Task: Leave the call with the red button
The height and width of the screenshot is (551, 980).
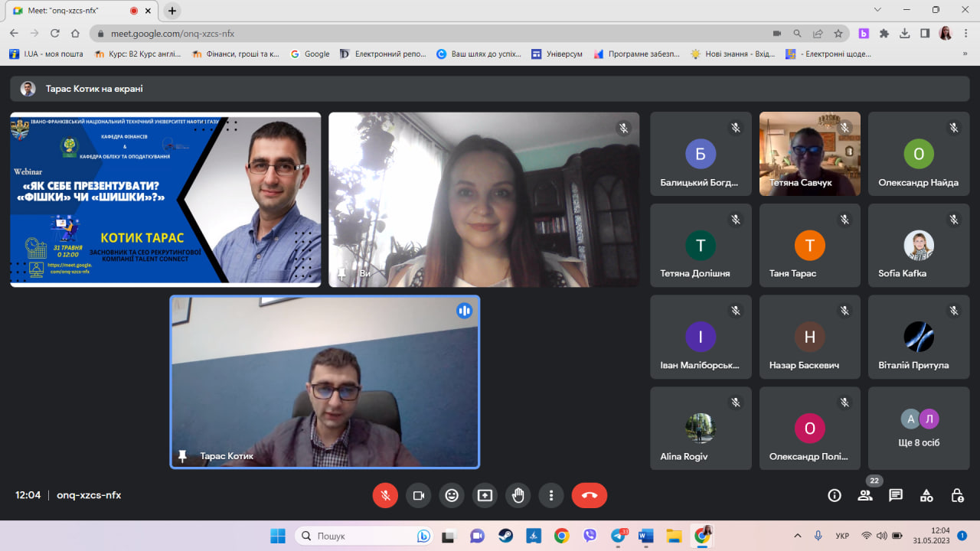Action: point(589,495)
